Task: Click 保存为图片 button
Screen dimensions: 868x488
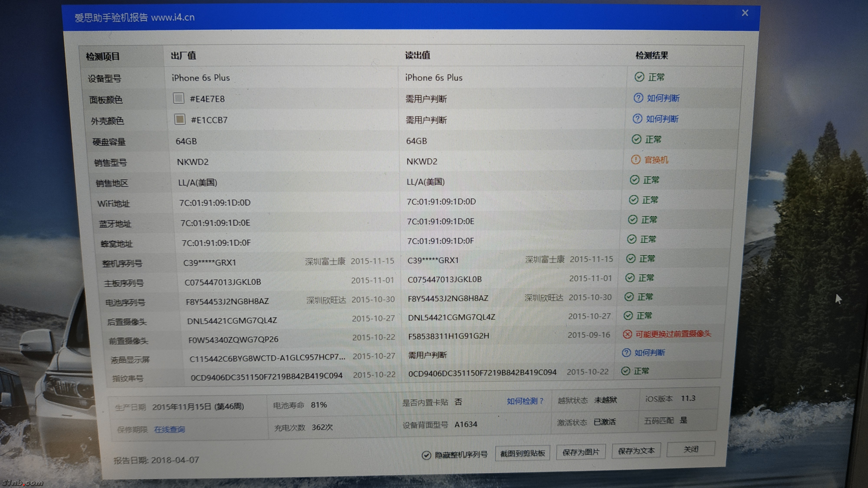Action: click(x=581, y=452)
